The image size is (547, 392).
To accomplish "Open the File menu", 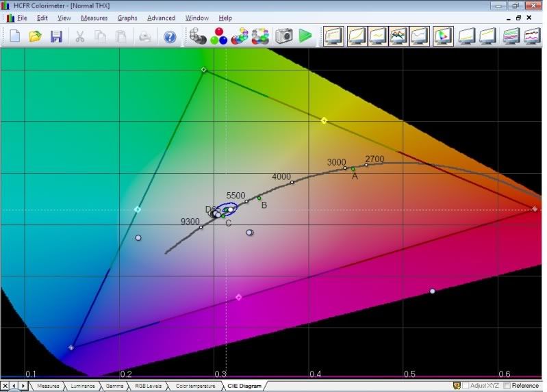I will (x=22, y=18).
